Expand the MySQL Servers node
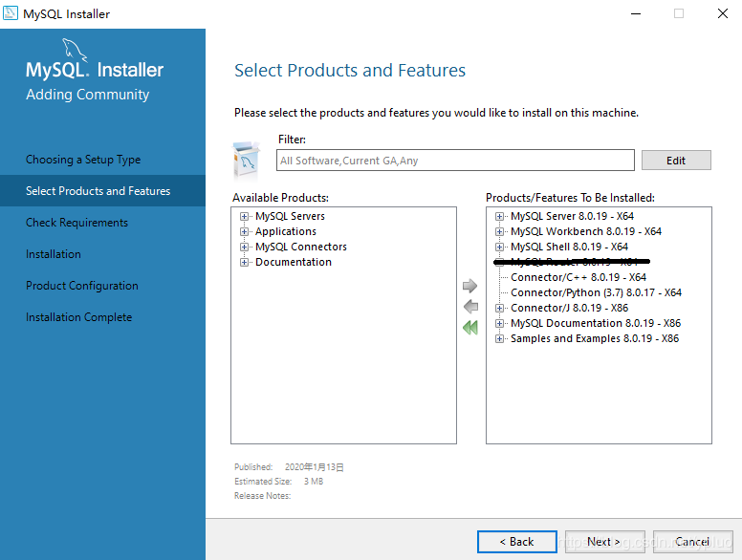742x560 pixels. (244, 217)
